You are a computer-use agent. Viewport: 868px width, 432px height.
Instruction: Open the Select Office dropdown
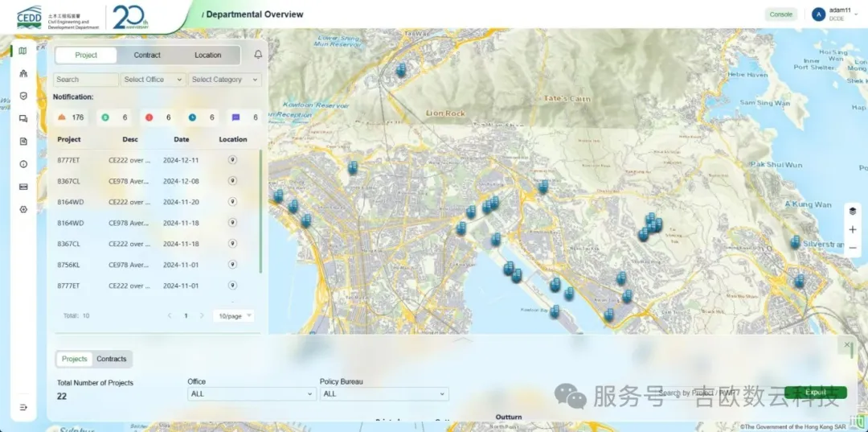(153, 80)
